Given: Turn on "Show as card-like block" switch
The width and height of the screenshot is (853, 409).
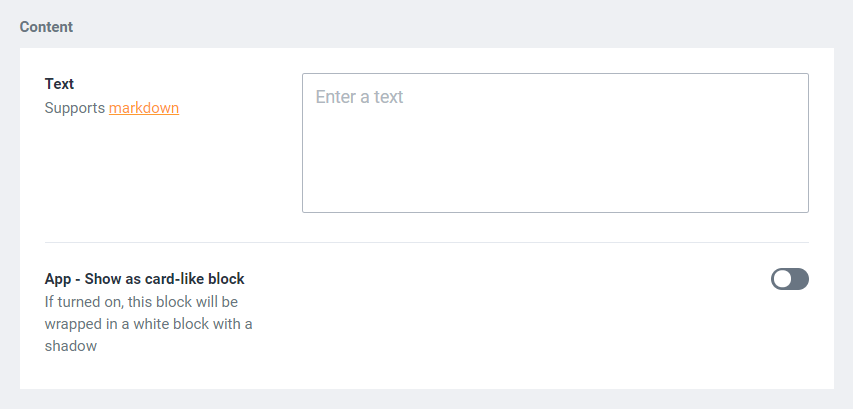Looking at the screenshot, I should pos(789,279).
